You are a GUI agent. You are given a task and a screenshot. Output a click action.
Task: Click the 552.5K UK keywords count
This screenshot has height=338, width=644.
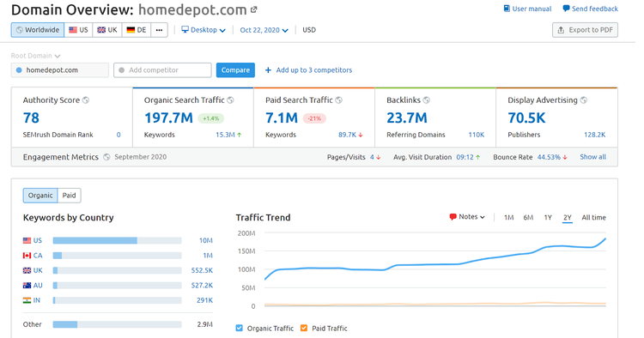click(202, 270)
